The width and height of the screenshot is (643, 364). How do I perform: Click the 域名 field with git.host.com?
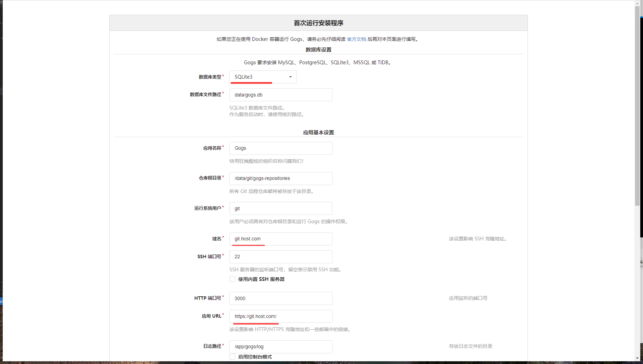pos(281,239)
